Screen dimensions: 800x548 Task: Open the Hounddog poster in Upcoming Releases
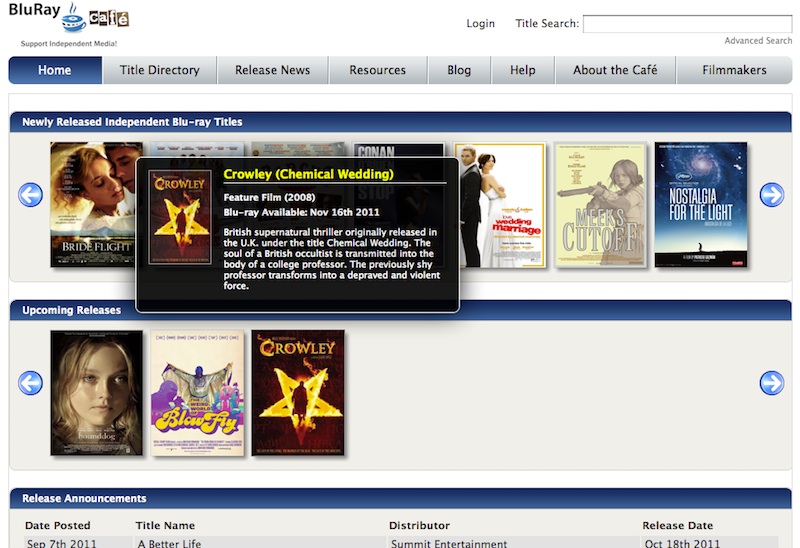tap(97, 393)
